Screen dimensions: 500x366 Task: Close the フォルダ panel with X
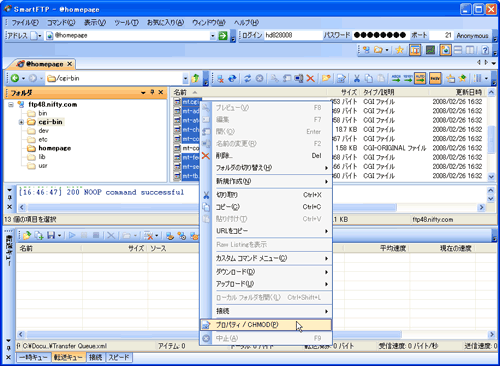[x=161, y=92]
